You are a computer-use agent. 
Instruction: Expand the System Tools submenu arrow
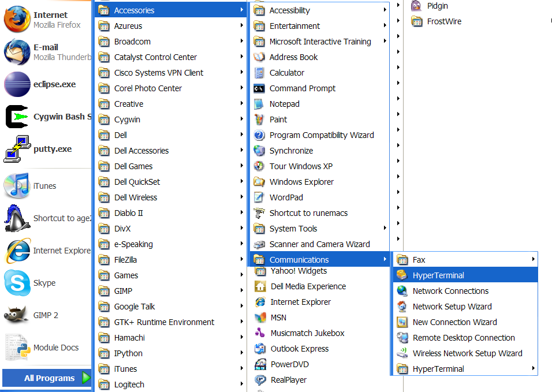[385, 228]
